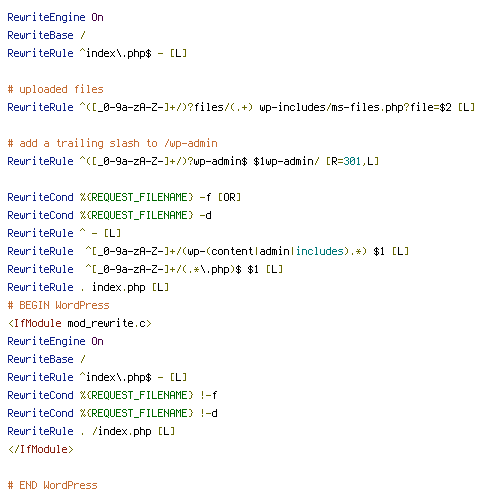Click the second RewriteBase / line
Screen dimensions: 484x502
(x=46, y=359)
